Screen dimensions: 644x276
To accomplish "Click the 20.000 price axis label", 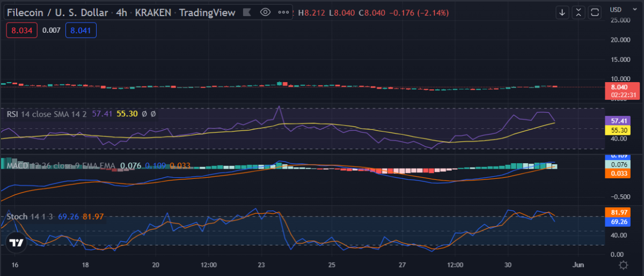I will [620, 40].
